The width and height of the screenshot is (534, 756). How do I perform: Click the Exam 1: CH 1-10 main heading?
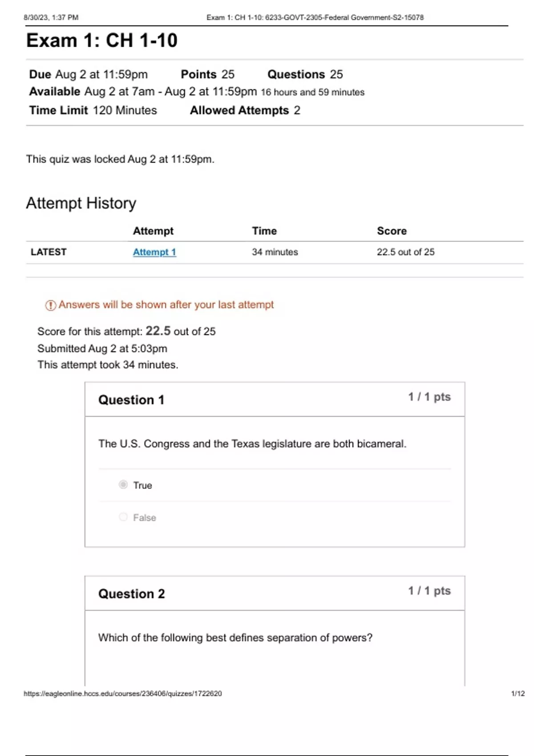click(102, 40)
